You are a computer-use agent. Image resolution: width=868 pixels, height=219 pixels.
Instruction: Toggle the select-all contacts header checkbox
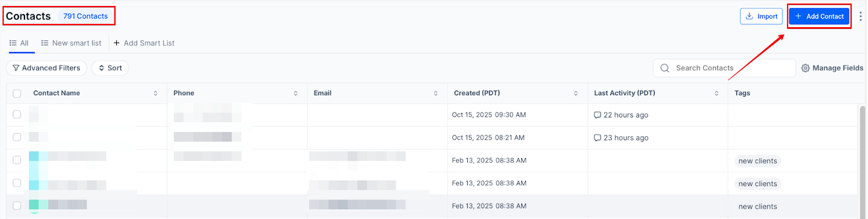tap(17, 93)
